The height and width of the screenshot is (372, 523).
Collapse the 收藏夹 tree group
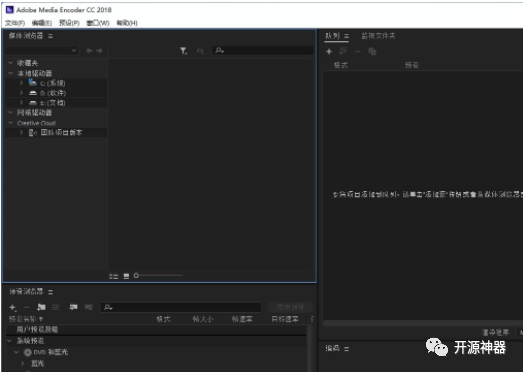(x=10, y=63)
